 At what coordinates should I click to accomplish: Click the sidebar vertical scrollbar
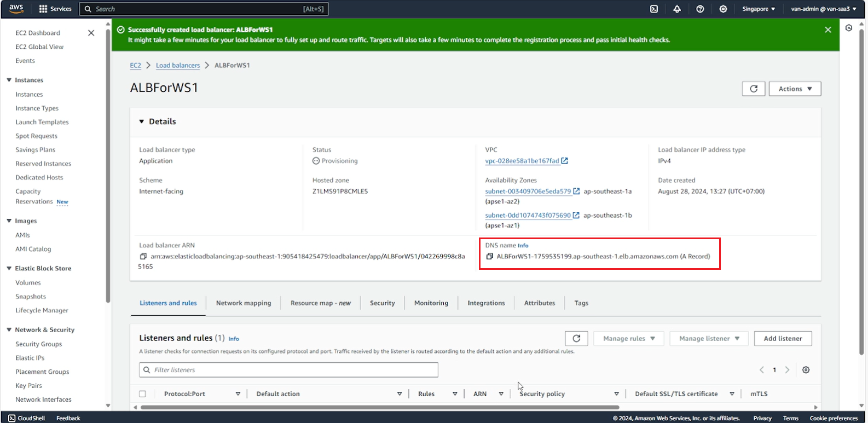click(x=108, y=167)
